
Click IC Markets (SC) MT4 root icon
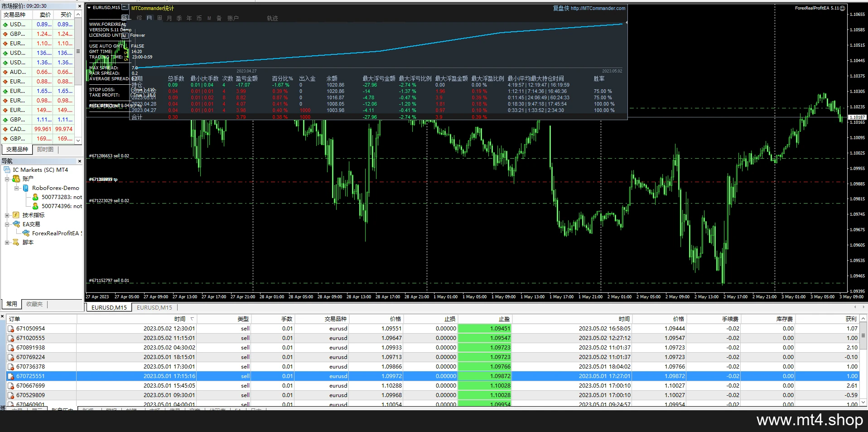pos(7,170)
